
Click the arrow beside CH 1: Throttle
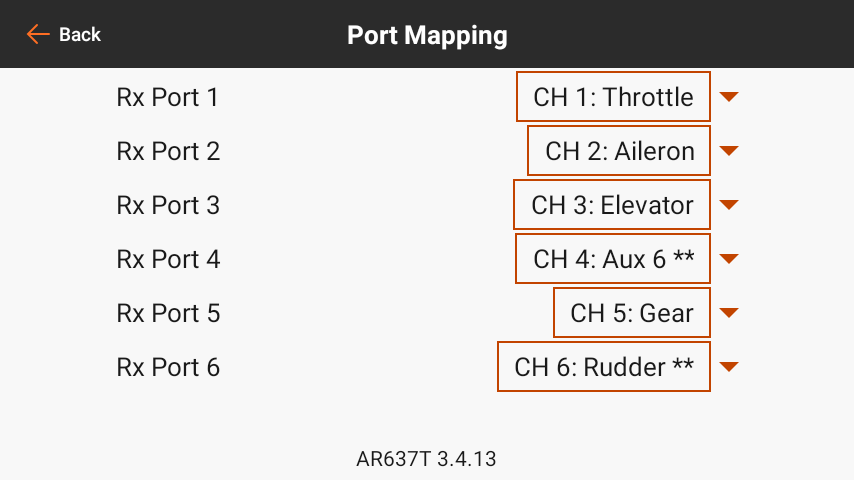(x=729, y=97)
